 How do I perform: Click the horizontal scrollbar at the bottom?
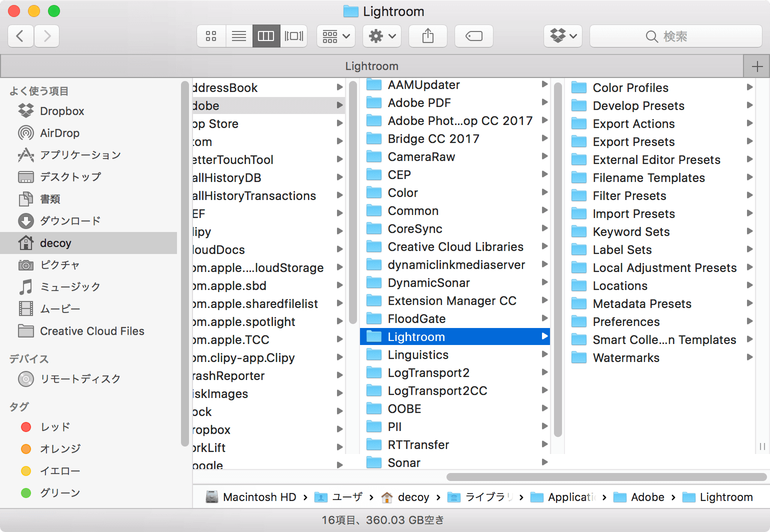pos(606,476)
